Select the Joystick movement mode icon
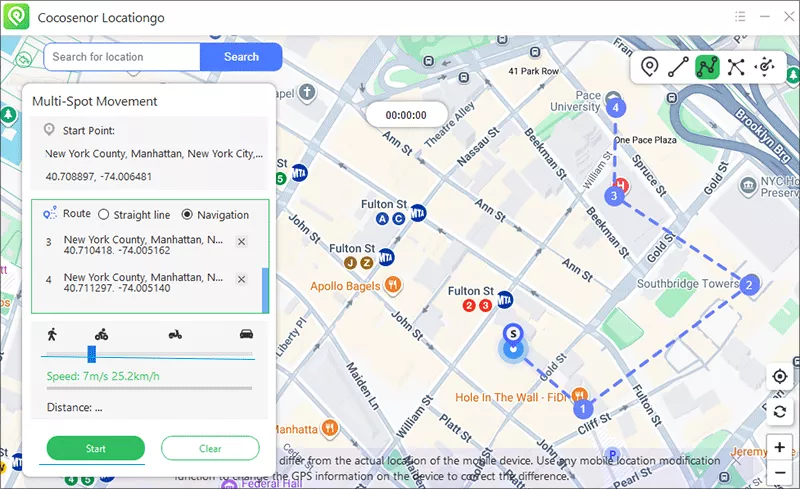Screen dimensions: 800x489 pos(765,67)
